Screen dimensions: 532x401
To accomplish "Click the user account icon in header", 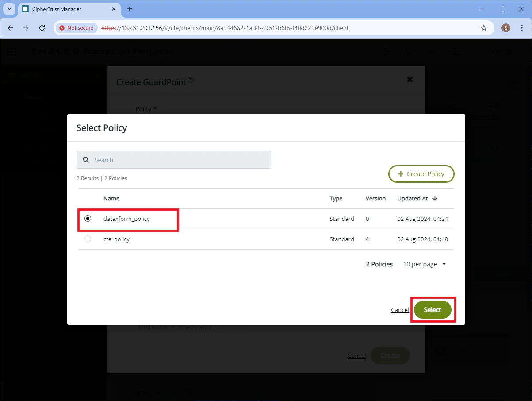I will click(509, 52).
